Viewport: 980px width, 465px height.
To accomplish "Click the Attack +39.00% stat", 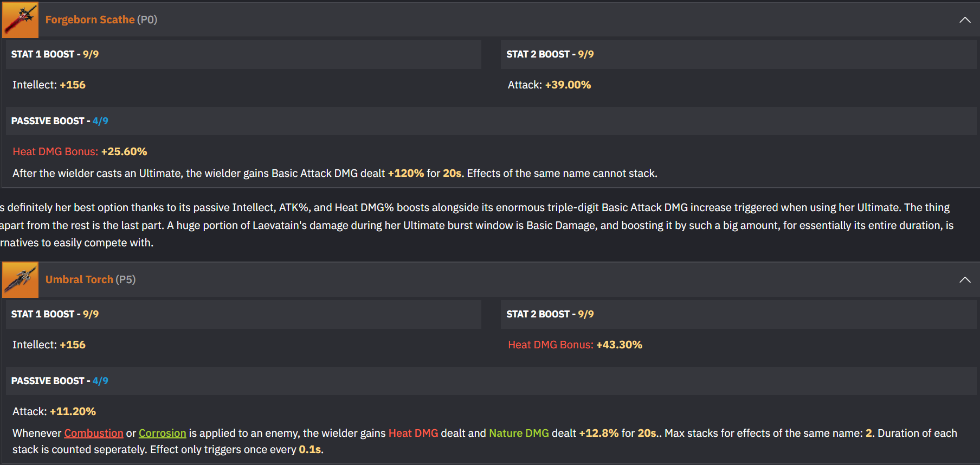I will (549, 85).
